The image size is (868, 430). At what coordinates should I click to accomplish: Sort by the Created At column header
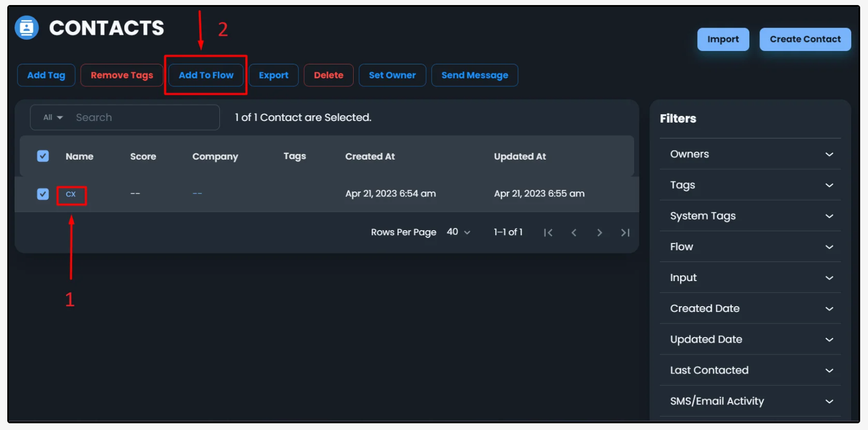point(370,156)
